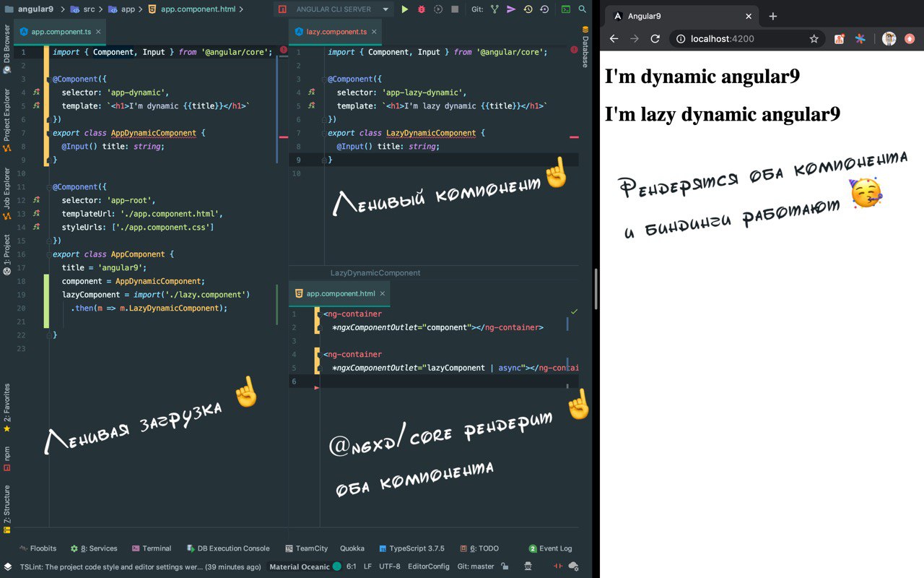Open npm tool window
Viewport: 924px width, 578px height.
coord(6,458)
